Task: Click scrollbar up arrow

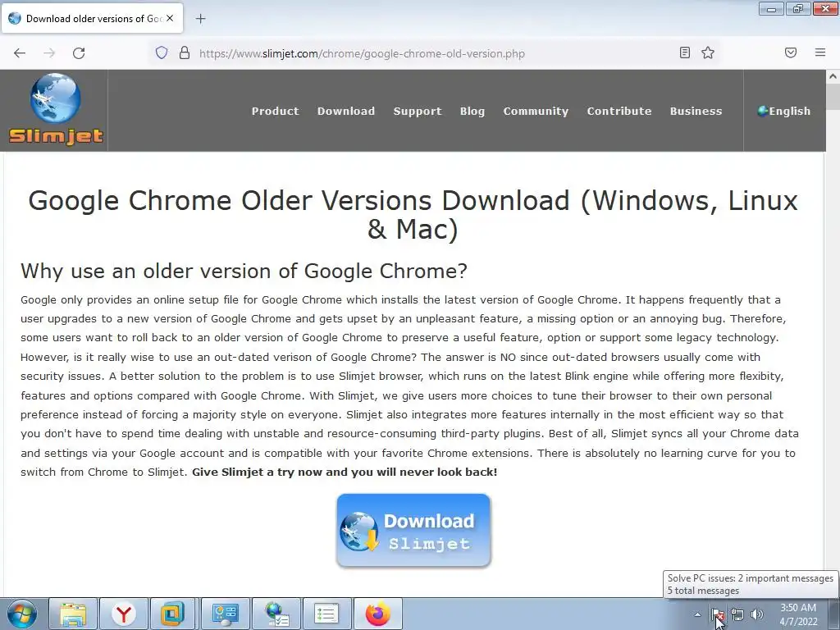Action: click(833, 76)
